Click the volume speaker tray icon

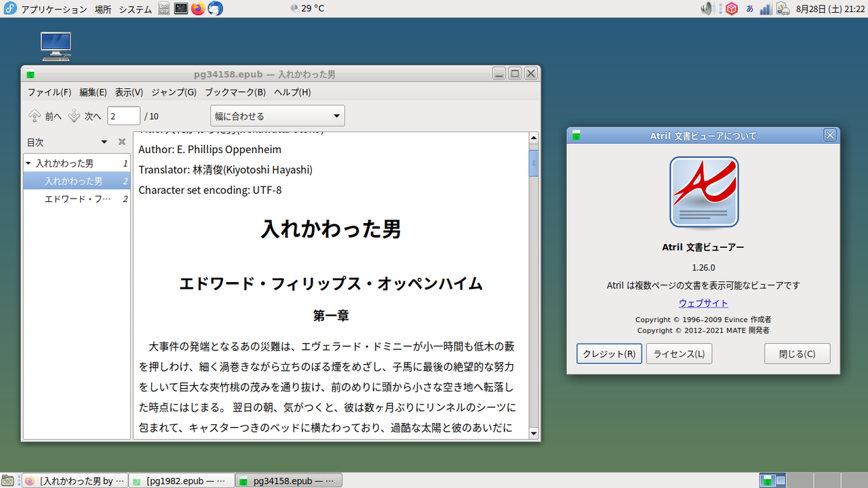(x=708, y=9)
